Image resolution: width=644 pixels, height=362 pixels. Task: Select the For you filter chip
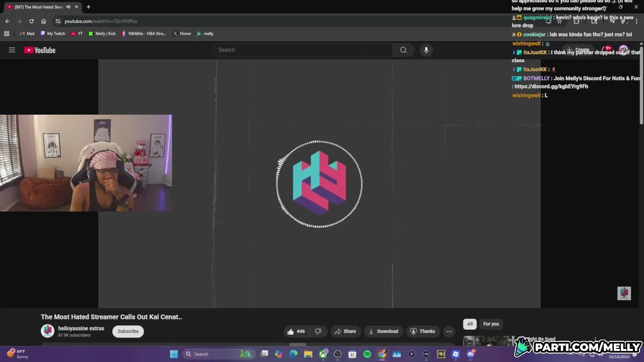491,324
